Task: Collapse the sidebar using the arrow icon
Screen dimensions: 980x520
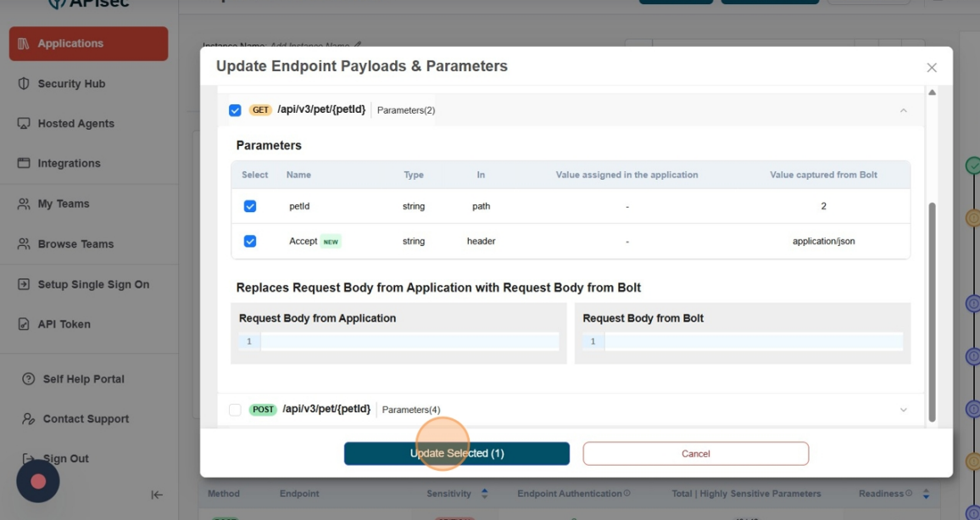Action: (157, 495)
